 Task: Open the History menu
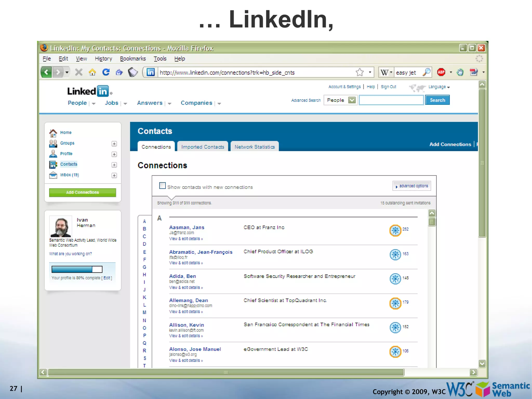click(x=103, y=58)
